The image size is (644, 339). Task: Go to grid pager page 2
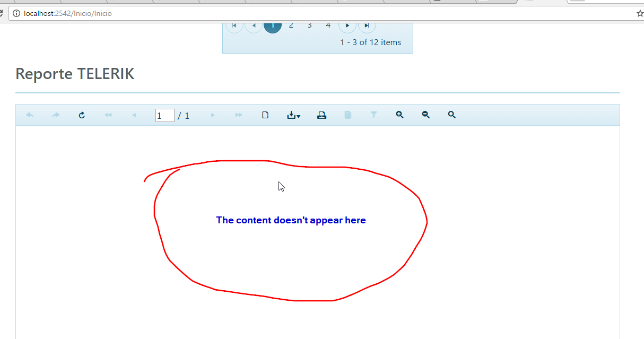[291, 25]
